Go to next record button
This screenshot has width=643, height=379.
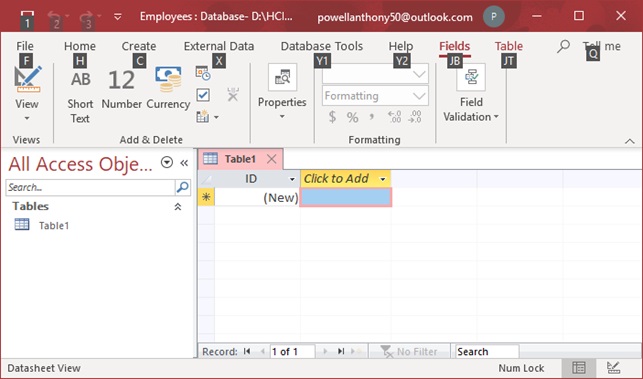(325, 352)
